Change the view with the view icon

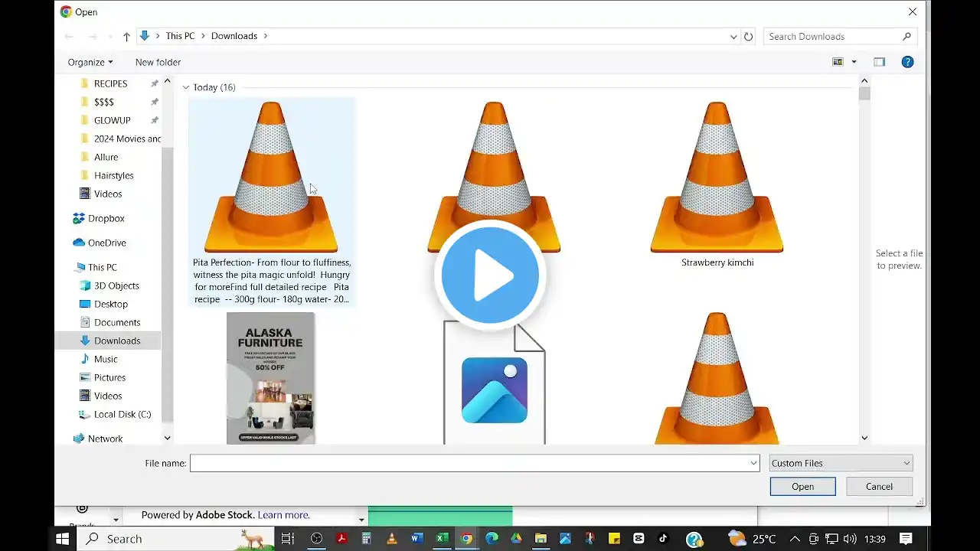click(838, 62)
